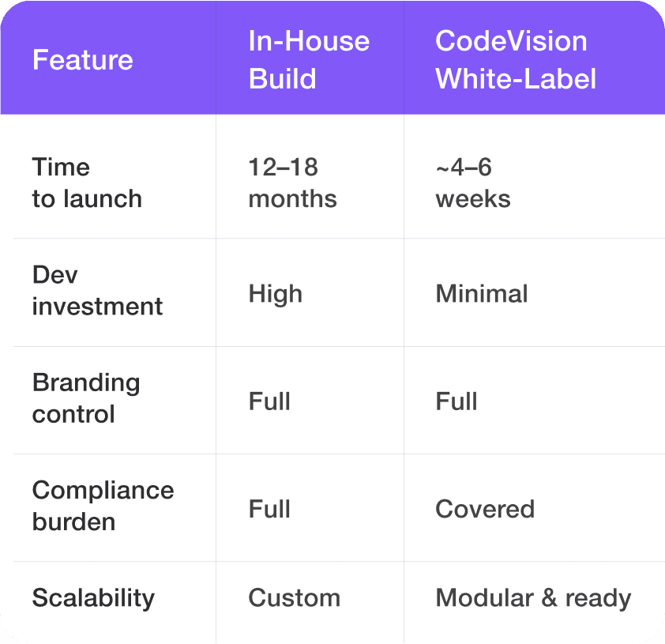Select the CodeVision White-Label column header
This screenshot has height=644, width=665.
pos(516,60)
